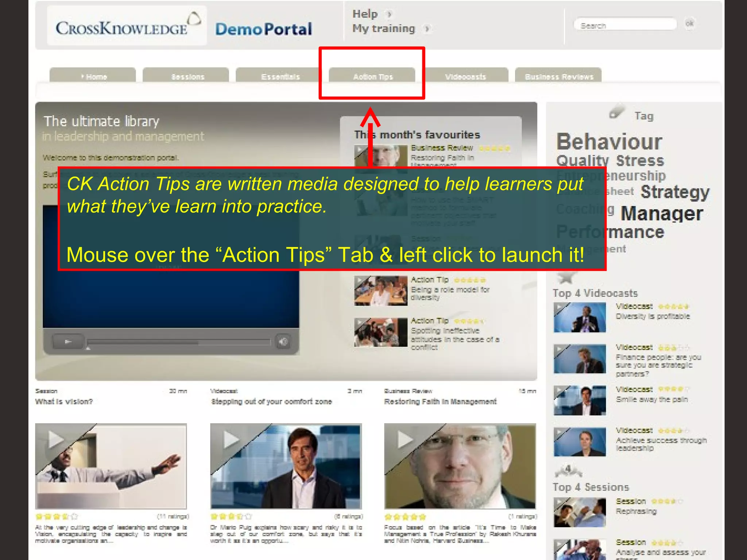
Task: Click the 'Rephrasing' session title
Action: click(x=636, y=511)
